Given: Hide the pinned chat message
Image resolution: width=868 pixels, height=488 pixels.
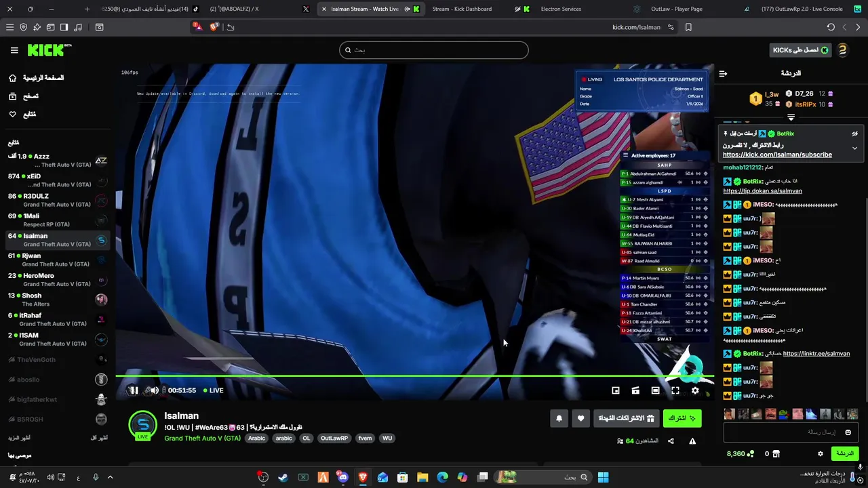Looking at the screenshot, I should (x=854, y=134).
